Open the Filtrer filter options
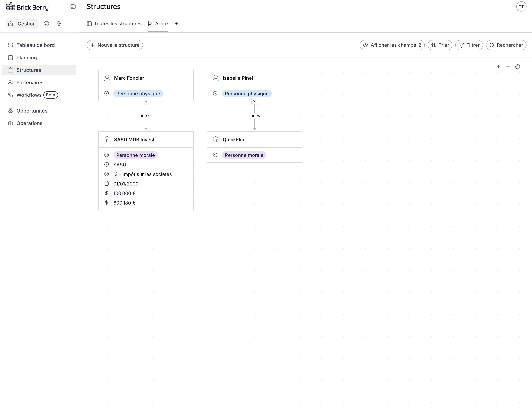 [469, 45]
